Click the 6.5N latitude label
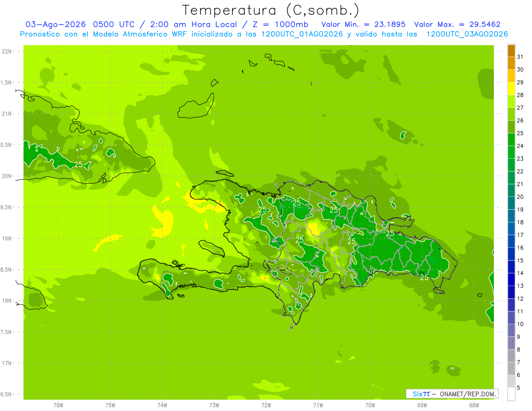Image resolution: width=532 pixels, height=411 pixels. [6, 394]
